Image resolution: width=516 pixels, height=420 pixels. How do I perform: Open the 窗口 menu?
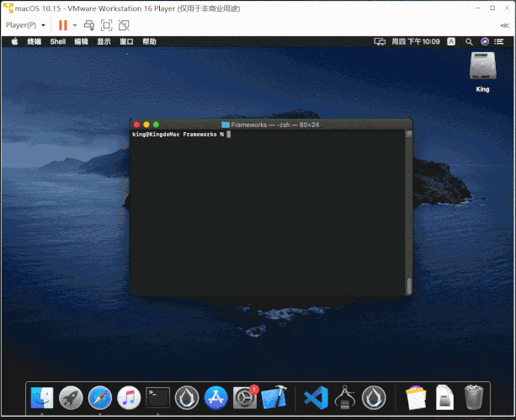click(127, 41)
